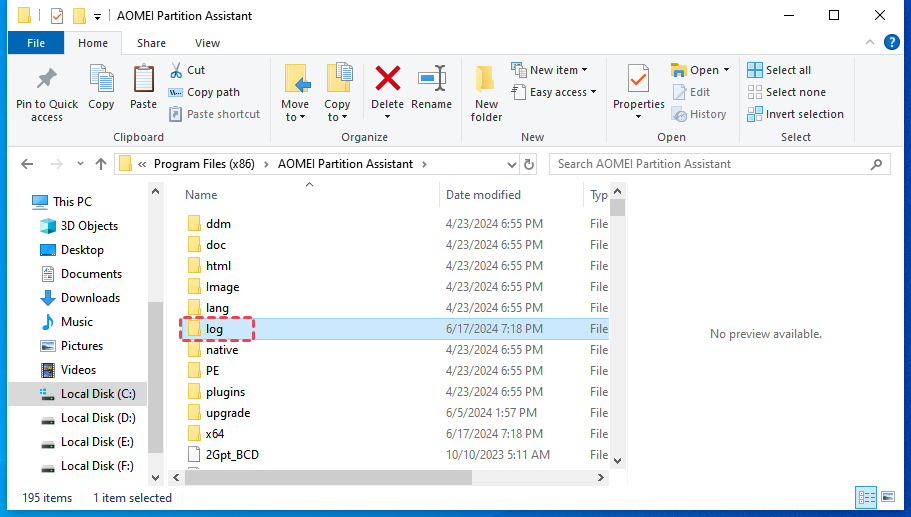Expand the Properties dropdown arrow
Viewport: 911px width, 517px height.
pos(639,117)
